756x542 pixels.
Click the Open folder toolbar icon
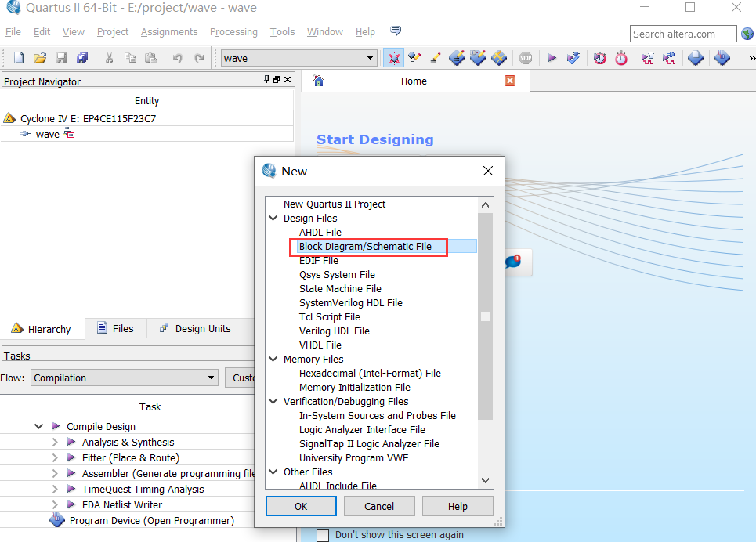coord(39,58)
